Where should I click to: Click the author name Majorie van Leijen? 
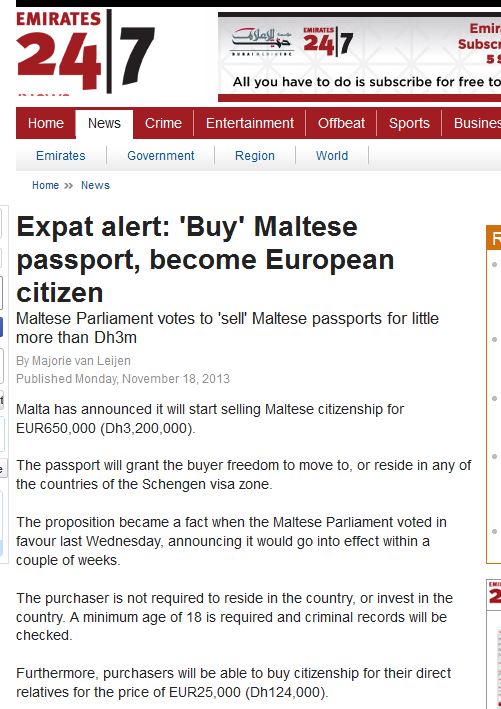(x=81, y=361)
